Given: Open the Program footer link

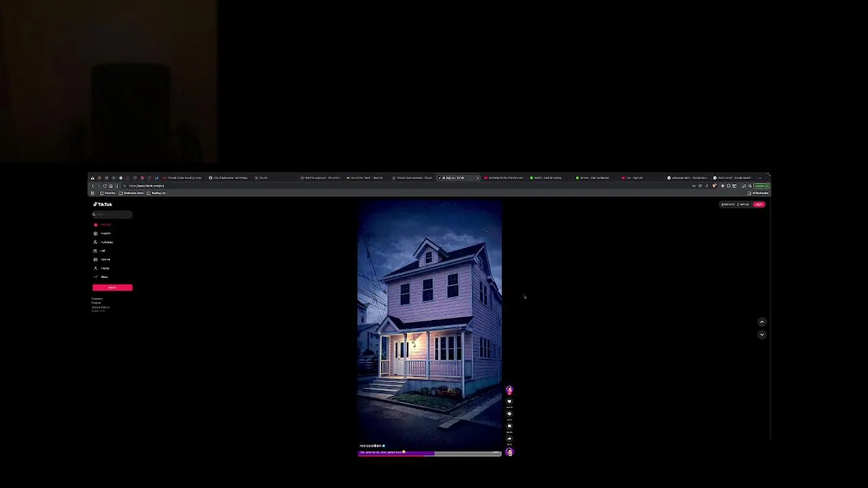Looking at the screenshot, I should pyautogui.click(x=96, y=303).
